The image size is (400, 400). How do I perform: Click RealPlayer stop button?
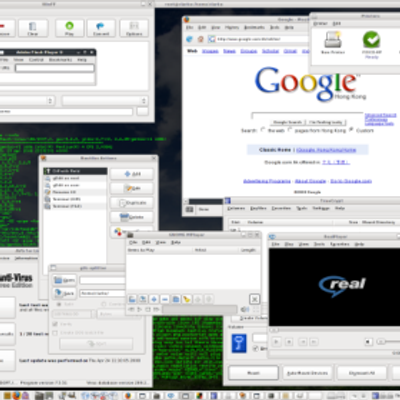pyautogui.click(x=289, y=342)
